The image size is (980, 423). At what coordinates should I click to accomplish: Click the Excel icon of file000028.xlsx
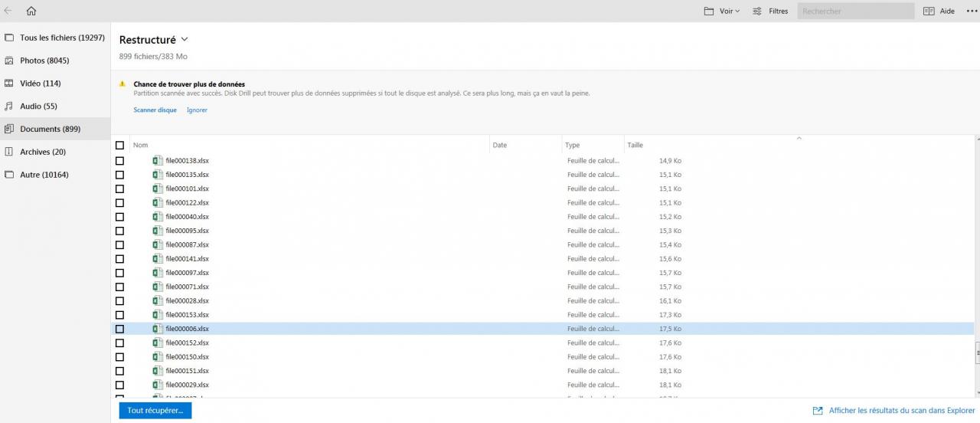tap(158, 300)
